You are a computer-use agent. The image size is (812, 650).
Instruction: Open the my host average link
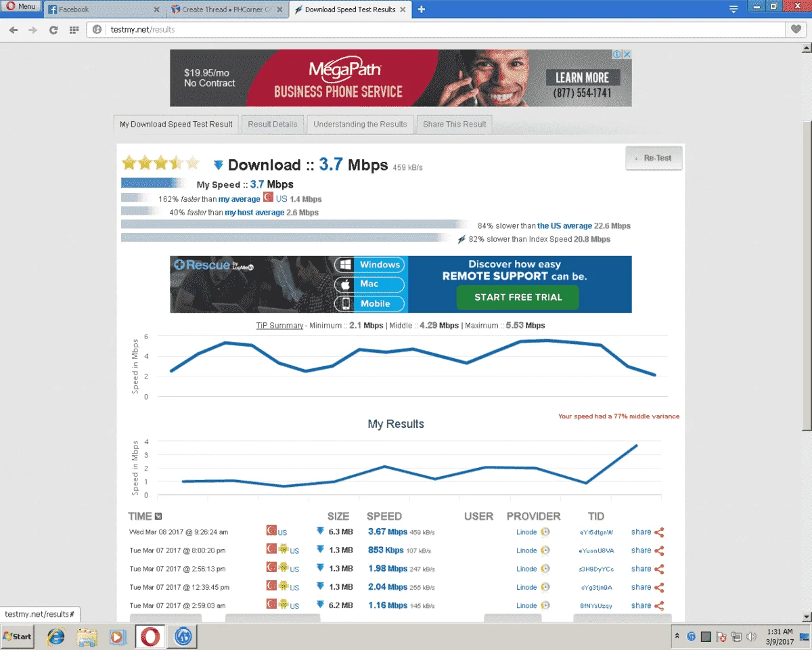click(x=254, y=213)
